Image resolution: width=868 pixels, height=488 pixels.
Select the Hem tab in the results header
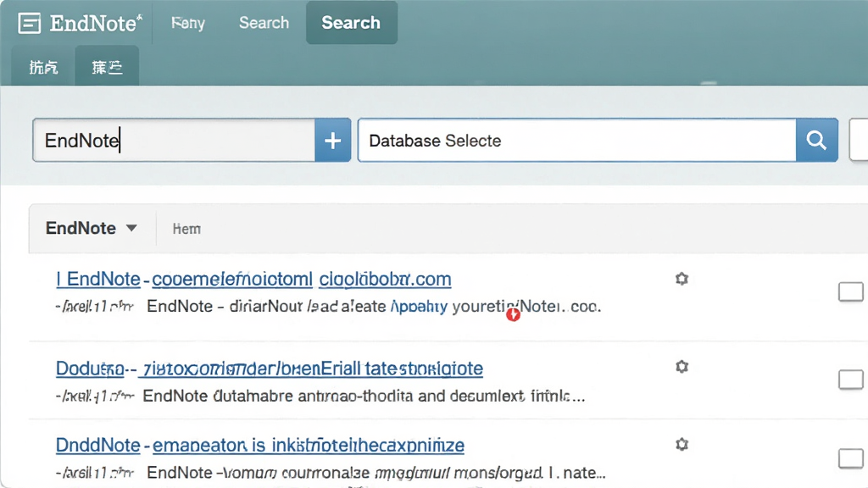click(x=186, y=229)
